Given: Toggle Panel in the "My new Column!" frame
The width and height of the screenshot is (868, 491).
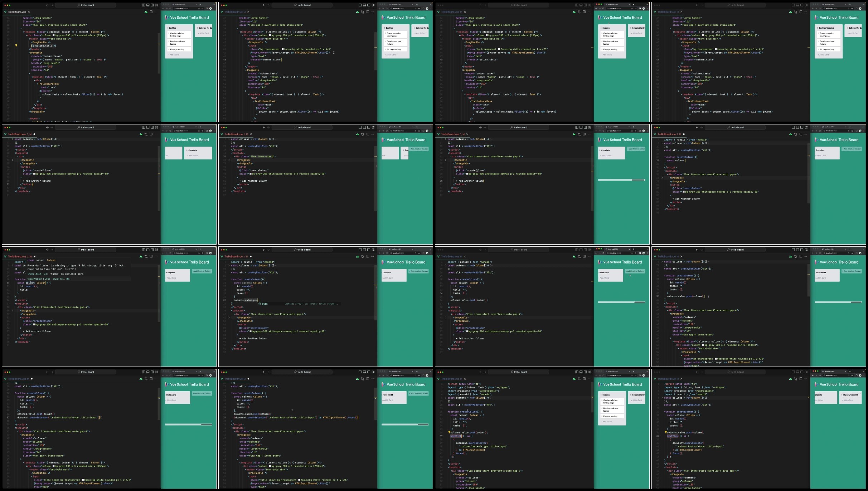Looking at the screenshot, I should point(797,372).
